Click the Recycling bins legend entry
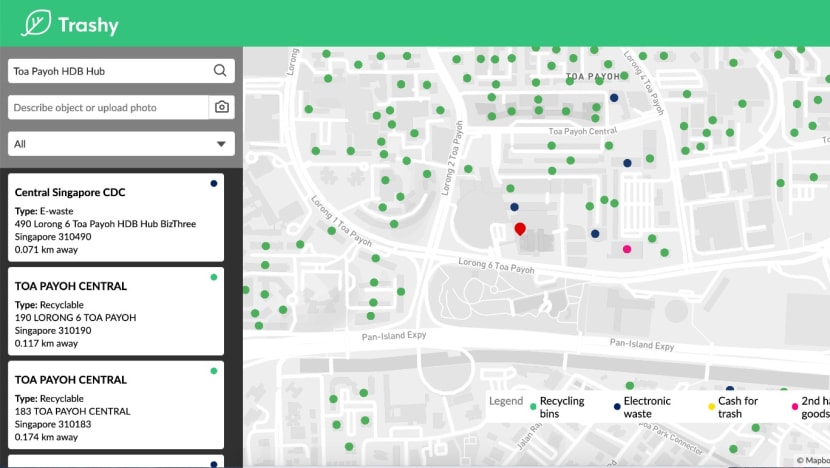This screenshot has width=830, height=468. 557,407
